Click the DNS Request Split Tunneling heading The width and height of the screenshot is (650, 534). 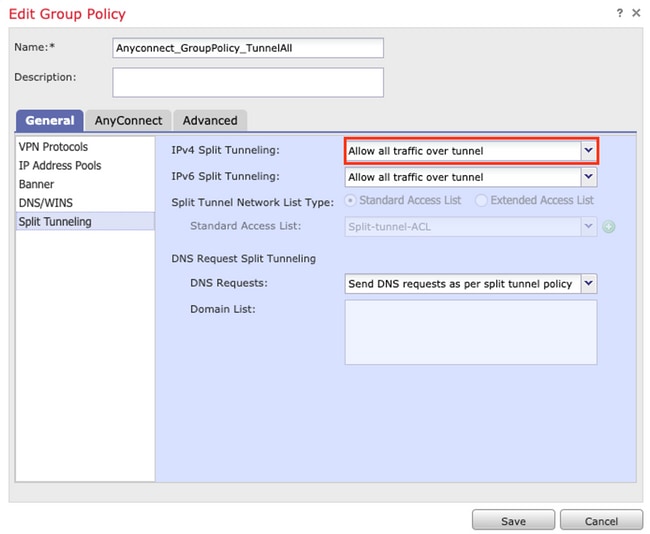click(x=243, y=259)
